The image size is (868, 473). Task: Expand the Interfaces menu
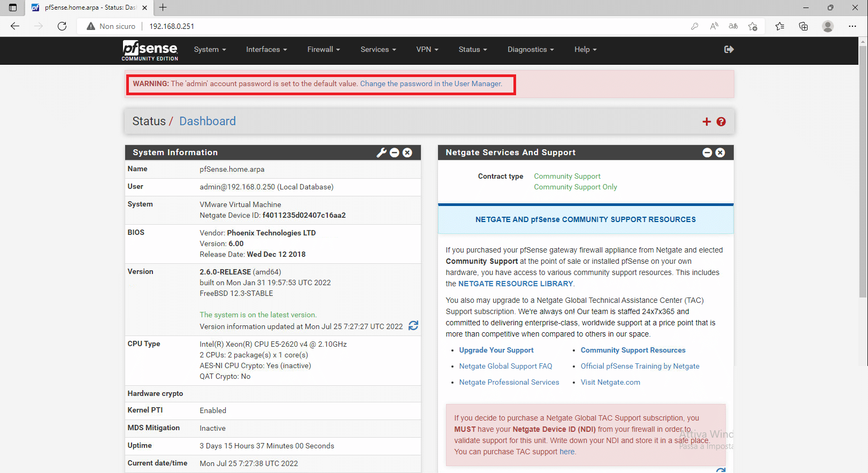266,49
